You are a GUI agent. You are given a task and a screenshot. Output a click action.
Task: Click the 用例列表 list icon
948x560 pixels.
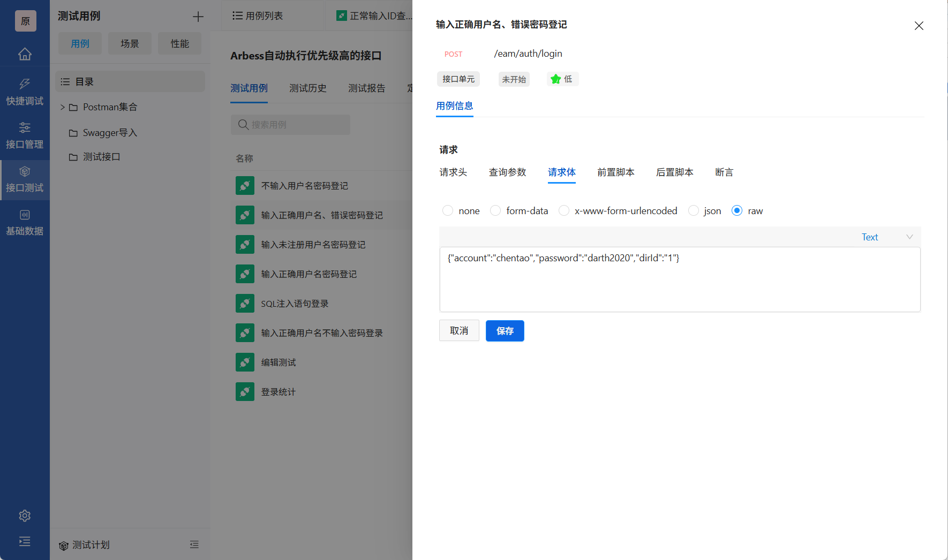tap(237, 15)
